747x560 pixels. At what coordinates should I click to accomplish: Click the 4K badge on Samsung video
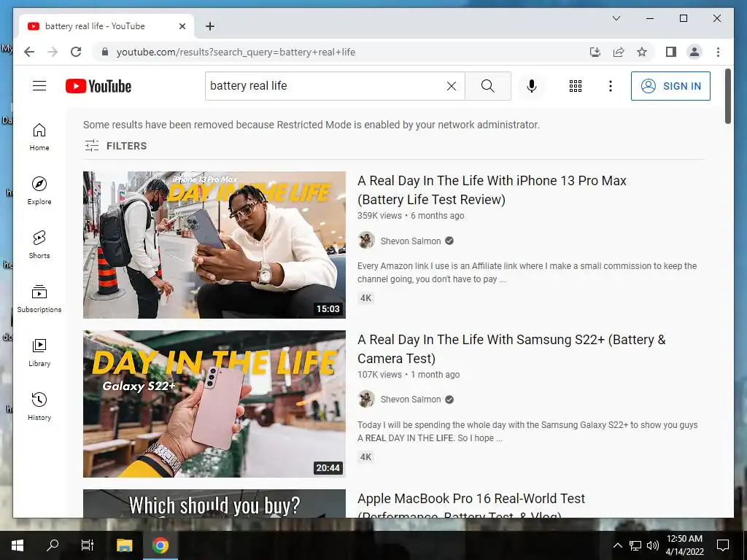pyautogui.click(x=366, y=457)
